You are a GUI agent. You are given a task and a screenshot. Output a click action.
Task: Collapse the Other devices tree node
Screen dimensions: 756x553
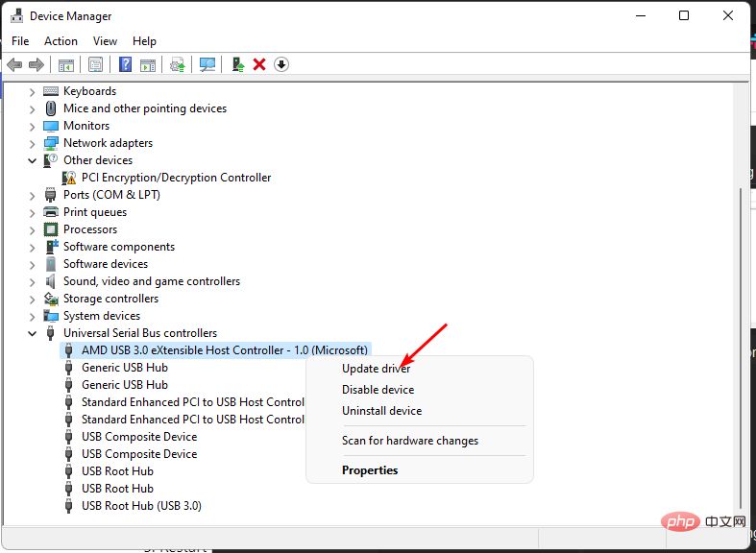pyautogui.click(x=33, y=160)
